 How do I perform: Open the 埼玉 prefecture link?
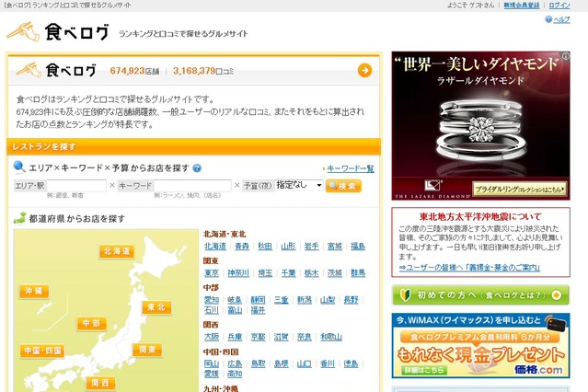[x=265, y=273]
